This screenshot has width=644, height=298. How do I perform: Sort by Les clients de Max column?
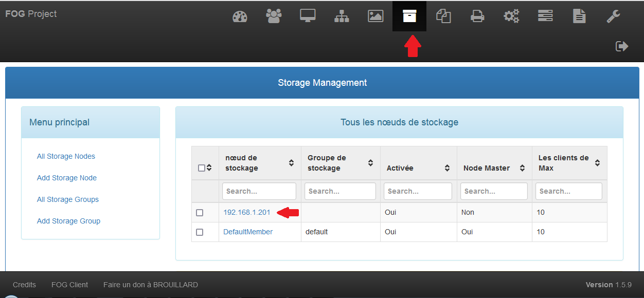[597, 163]
